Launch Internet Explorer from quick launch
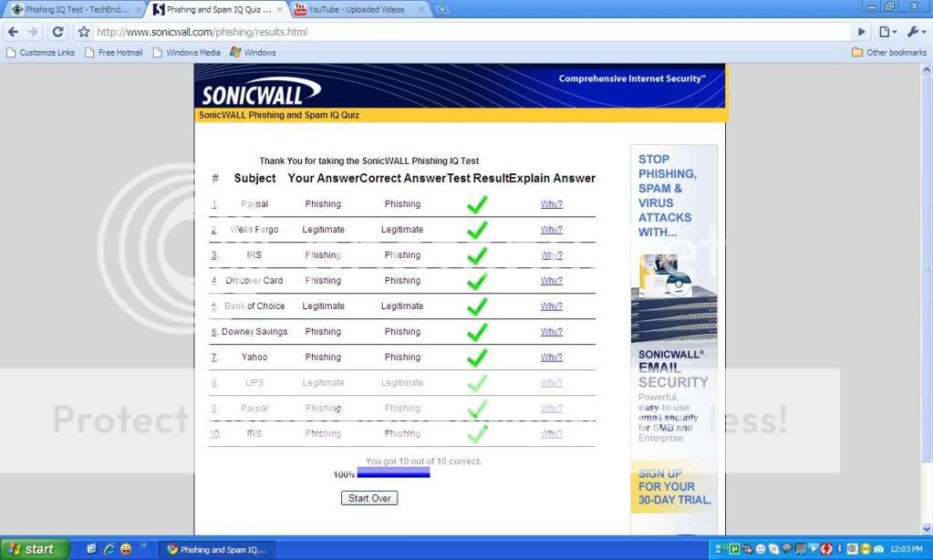 click(109, 549)
